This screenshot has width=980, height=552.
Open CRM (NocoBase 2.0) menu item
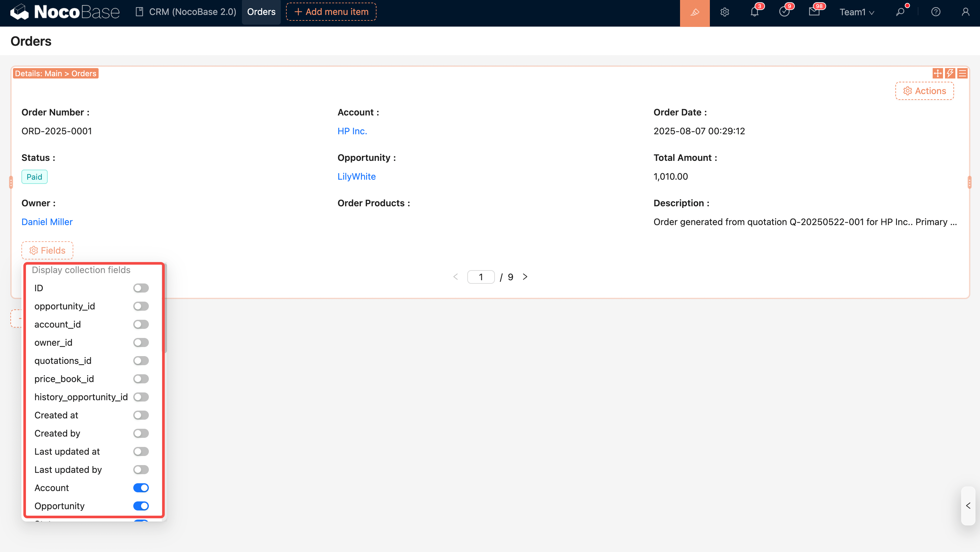pyautogui.click(x=186, y=12)
